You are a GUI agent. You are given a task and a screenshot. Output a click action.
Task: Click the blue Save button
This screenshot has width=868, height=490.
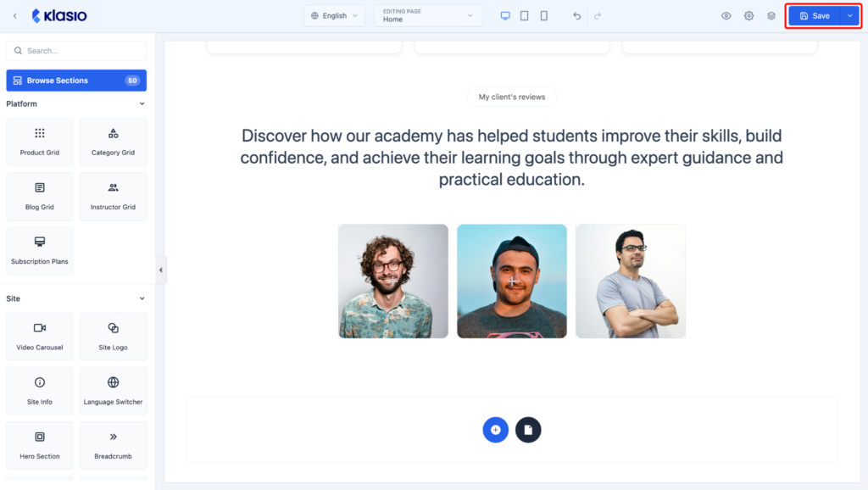[x=815, y=16]
